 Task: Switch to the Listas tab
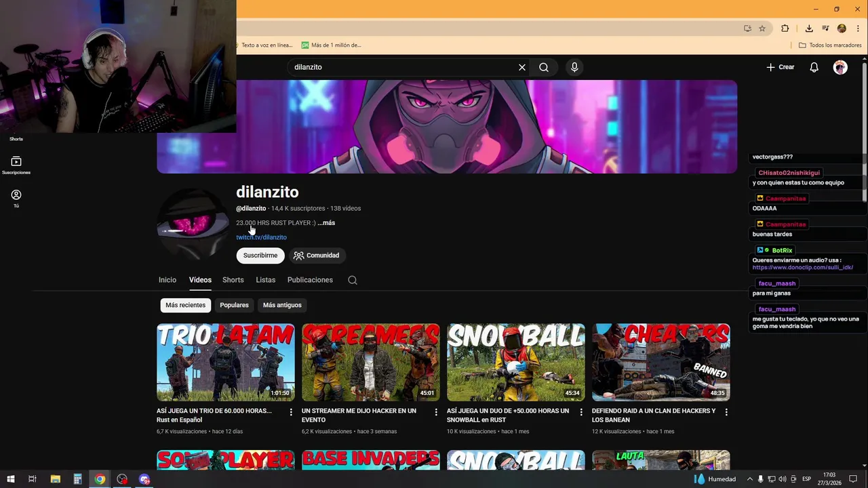click(x=266, y=280)
